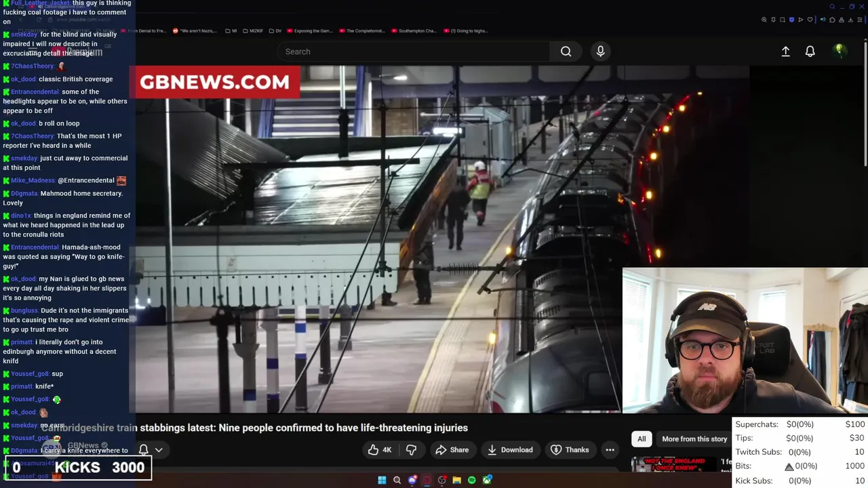Click the Download button
This screenshot has width=868, height=488.
coord(510,450)
